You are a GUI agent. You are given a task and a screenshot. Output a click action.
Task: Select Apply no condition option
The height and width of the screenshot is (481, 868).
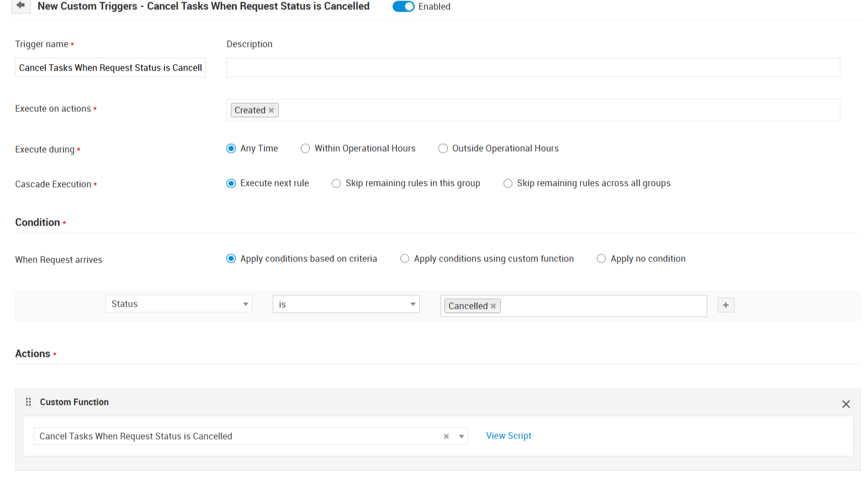(x=601, y=259)
